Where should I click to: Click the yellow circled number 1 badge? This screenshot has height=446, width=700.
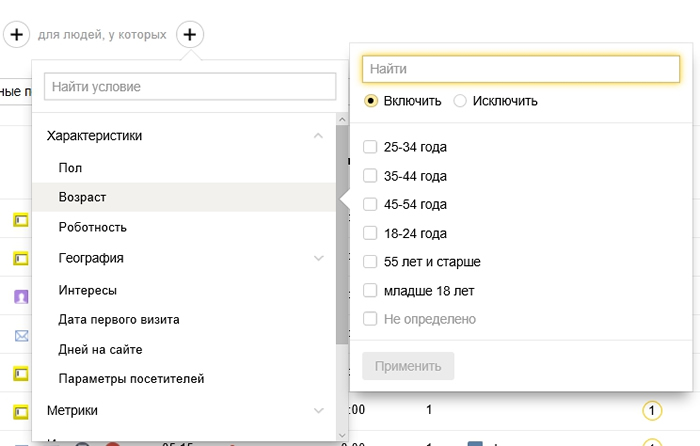(652, 411)
